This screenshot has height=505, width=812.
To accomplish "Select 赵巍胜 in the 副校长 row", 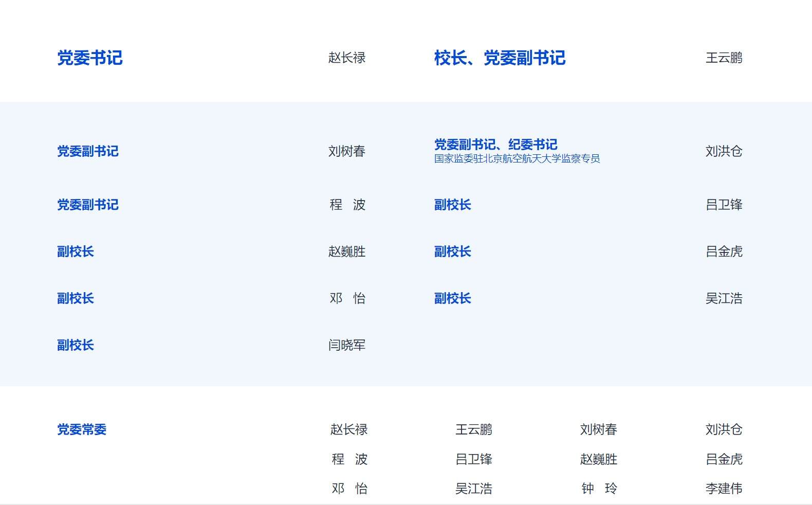I will click(x=347, y=251).
